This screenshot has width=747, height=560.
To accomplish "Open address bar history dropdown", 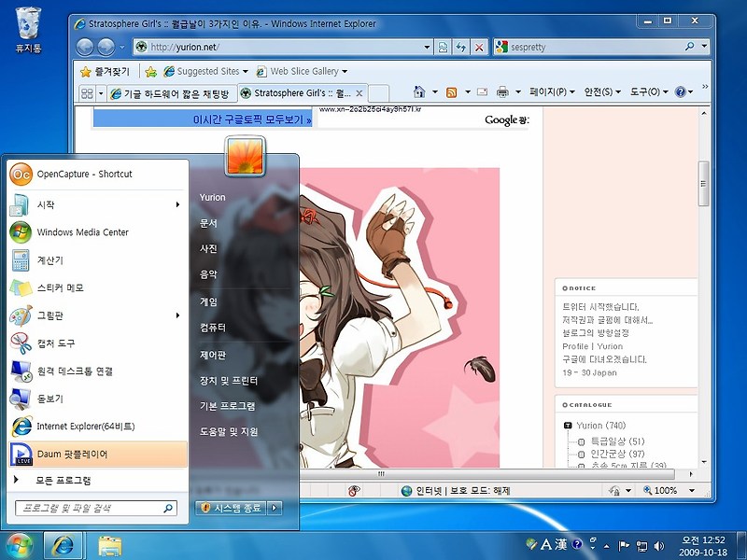I will [428, 48].
